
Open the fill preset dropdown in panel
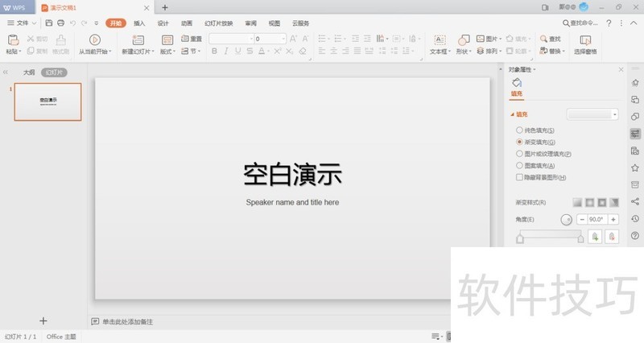click(592, 114)
